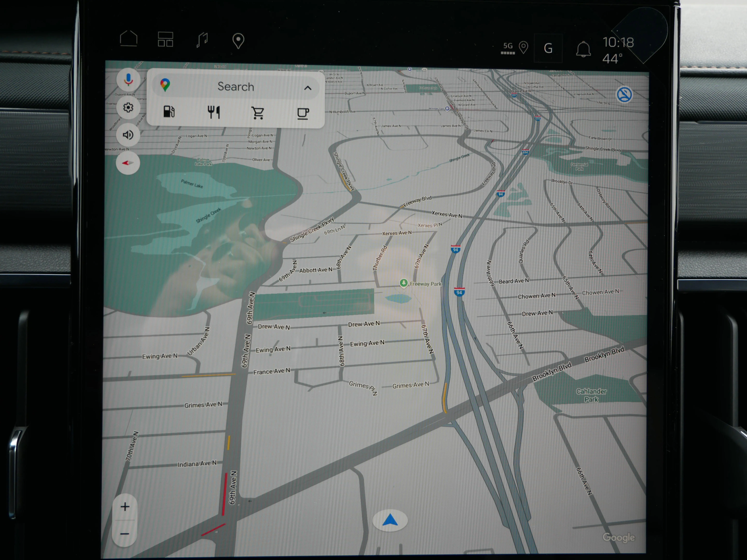Search for grocery stores cart icon

(x=258, y=113)
